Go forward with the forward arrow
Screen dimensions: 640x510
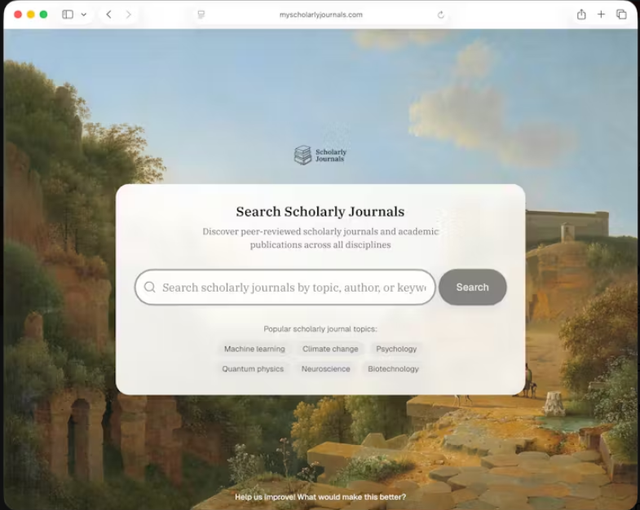click(x=129, y=15)
